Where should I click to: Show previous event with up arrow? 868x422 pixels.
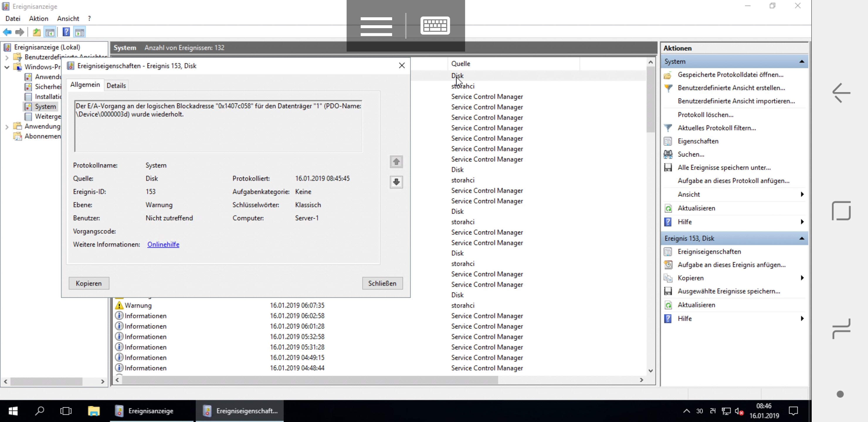tap(396, 162)
